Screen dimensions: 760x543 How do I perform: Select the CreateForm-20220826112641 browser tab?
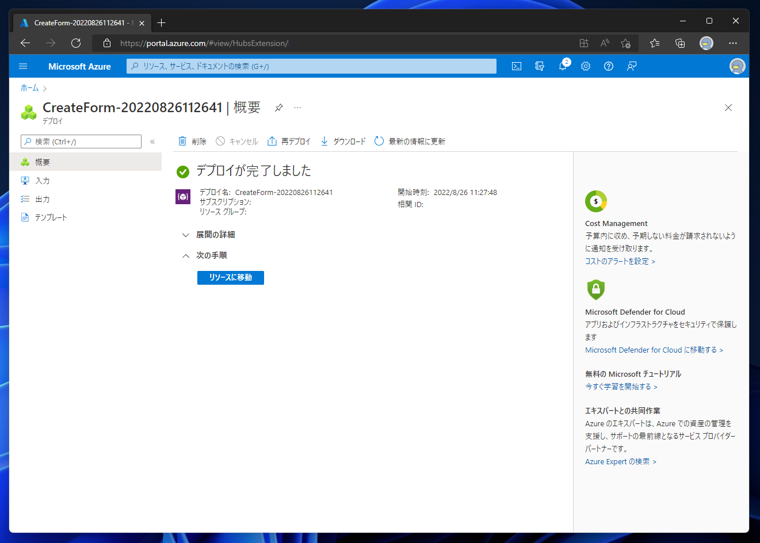coord(82,23)
